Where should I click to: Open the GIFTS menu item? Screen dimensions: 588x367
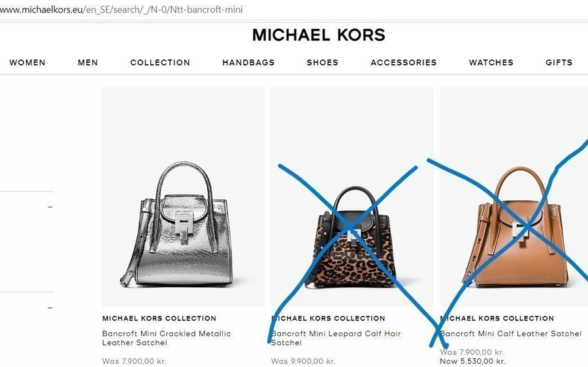559,62
